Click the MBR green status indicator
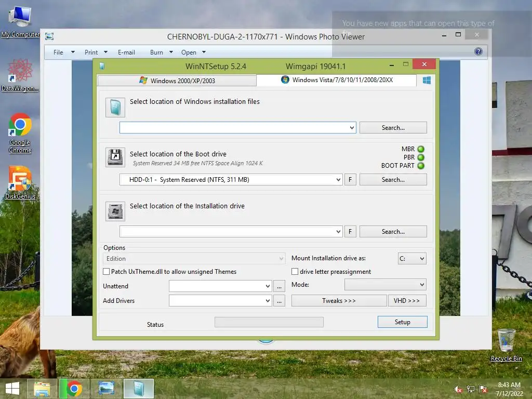 (x=421, y=149)
